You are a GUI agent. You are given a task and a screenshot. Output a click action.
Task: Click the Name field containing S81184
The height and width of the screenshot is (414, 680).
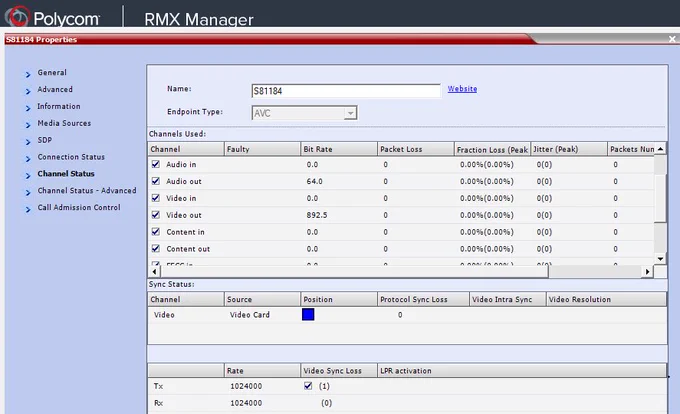click(346, 91)
